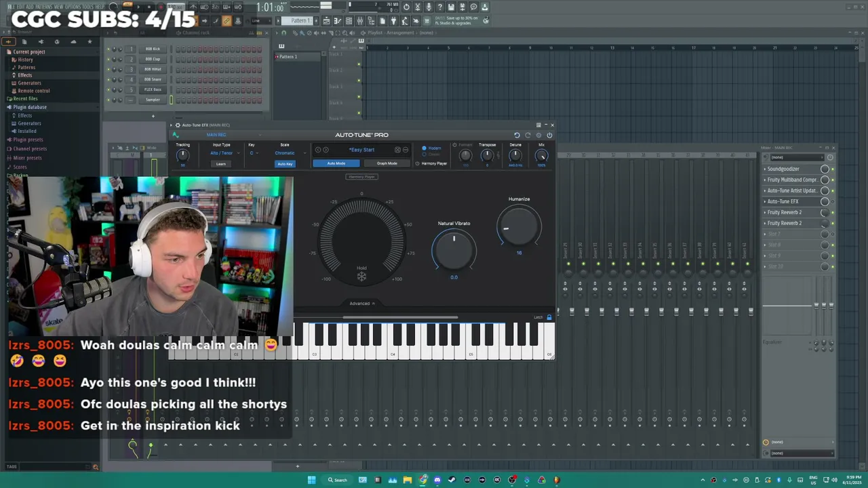Open MAIN REC track selector dropdown

(x=233, y=135)
